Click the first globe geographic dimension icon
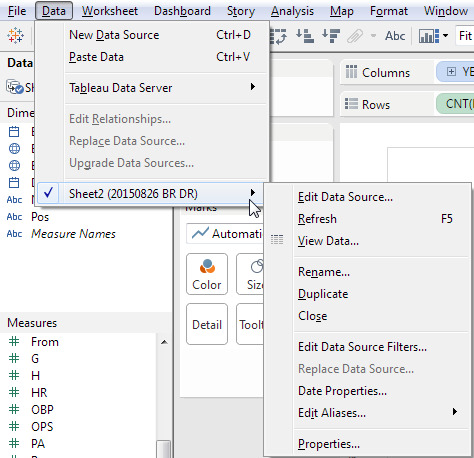474x458 pixels. [14, 149]
